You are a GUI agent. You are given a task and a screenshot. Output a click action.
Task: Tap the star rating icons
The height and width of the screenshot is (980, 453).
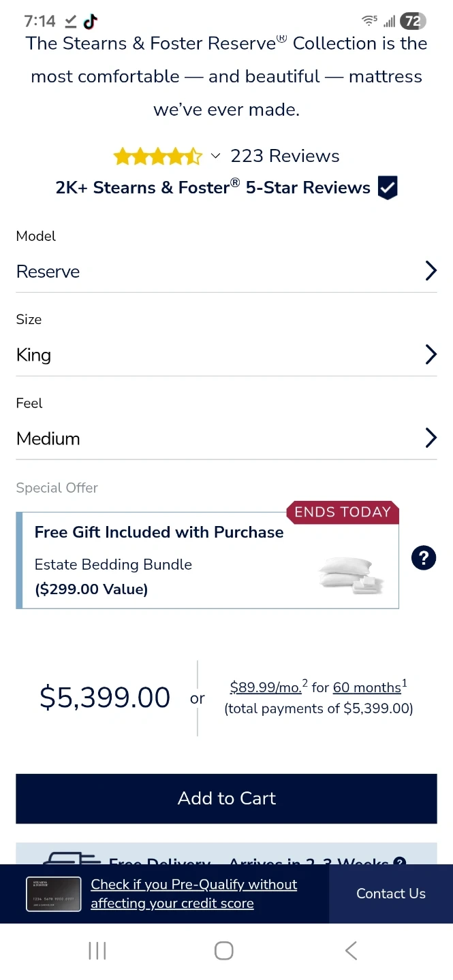(157, 157)
